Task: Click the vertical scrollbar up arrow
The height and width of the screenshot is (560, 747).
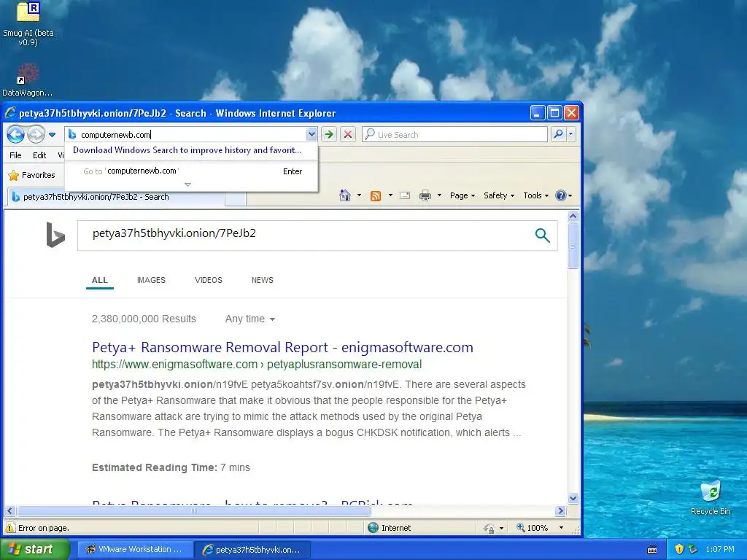Action: point(573,216)
